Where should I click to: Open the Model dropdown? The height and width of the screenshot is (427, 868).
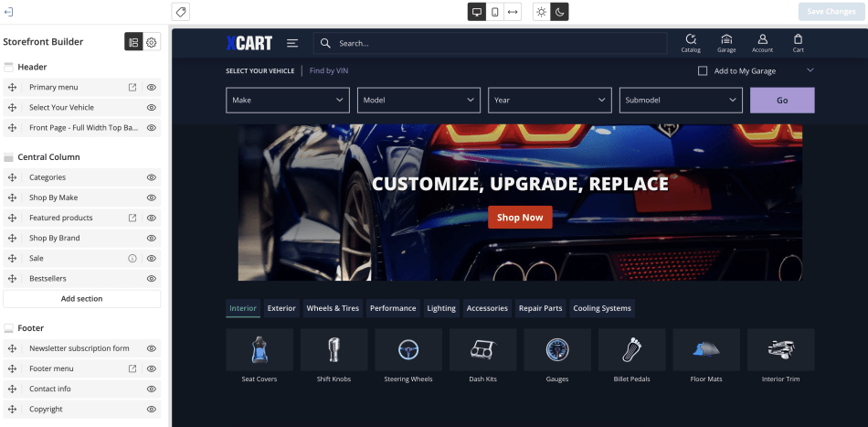coord(418,101)
